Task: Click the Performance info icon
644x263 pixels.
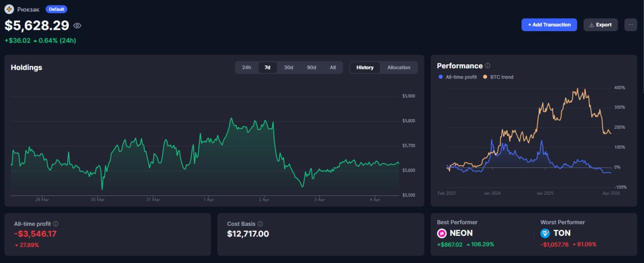Action: click(x=488, y=66)
